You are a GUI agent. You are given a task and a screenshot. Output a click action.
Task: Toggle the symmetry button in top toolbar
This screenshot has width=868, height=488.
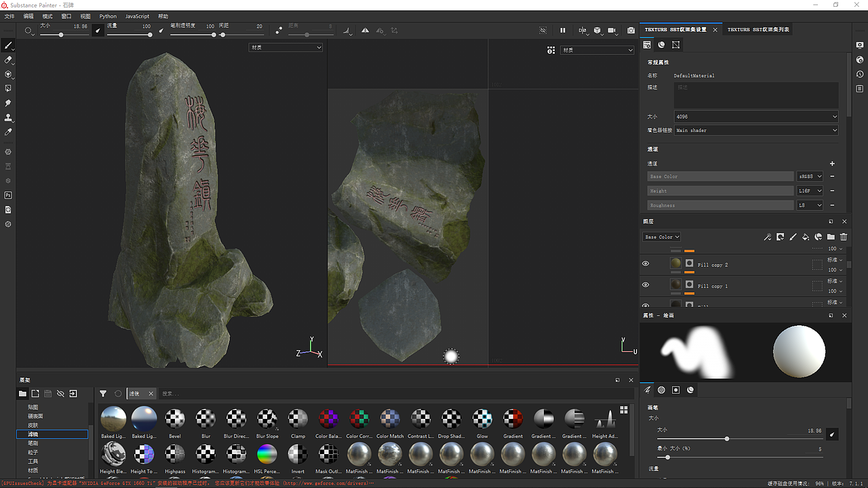(x=365, y=30)
